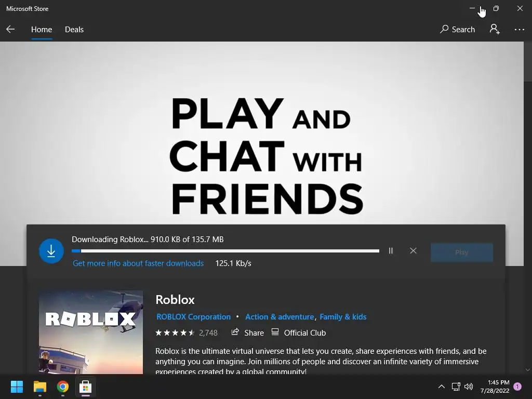The height and width of the screenshot is (399, 532).
Task: Open Search in Microsoft Store
Action: click(457, 30)
